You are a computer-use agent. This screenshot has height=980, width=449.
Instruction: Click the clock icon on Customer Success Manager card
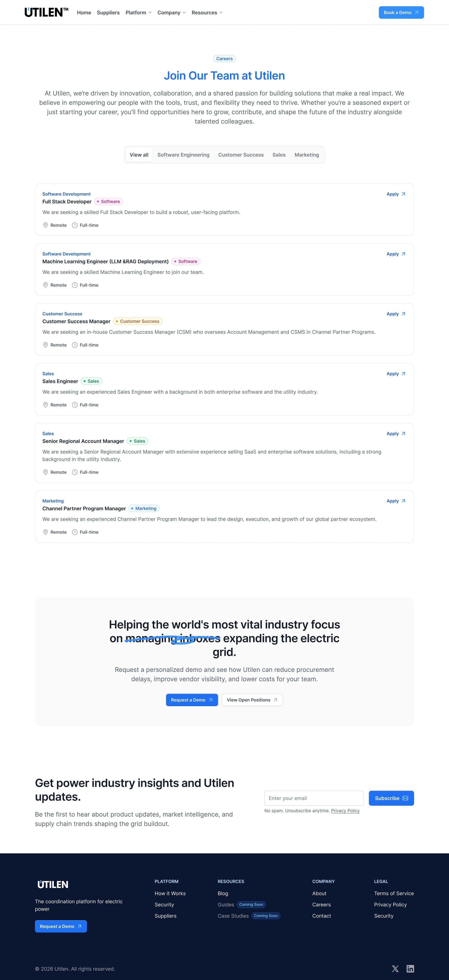[x=75, y=345]
